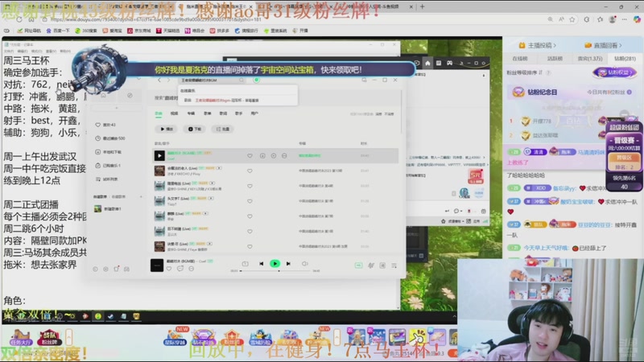This screenshot has height=362, width=644.
Task: Open 本地和下载 in music sidebar
Action: coord(109,152)
